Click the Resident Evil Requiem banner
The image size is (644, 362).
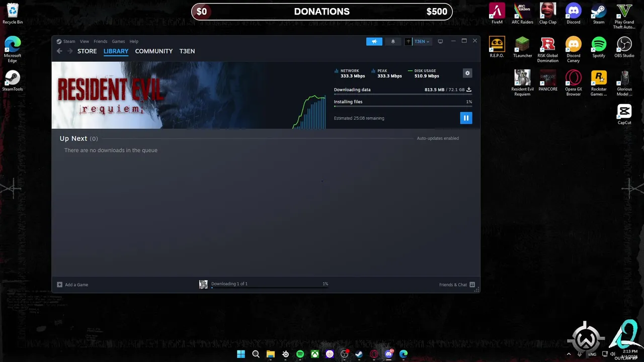tap(171, 95)
